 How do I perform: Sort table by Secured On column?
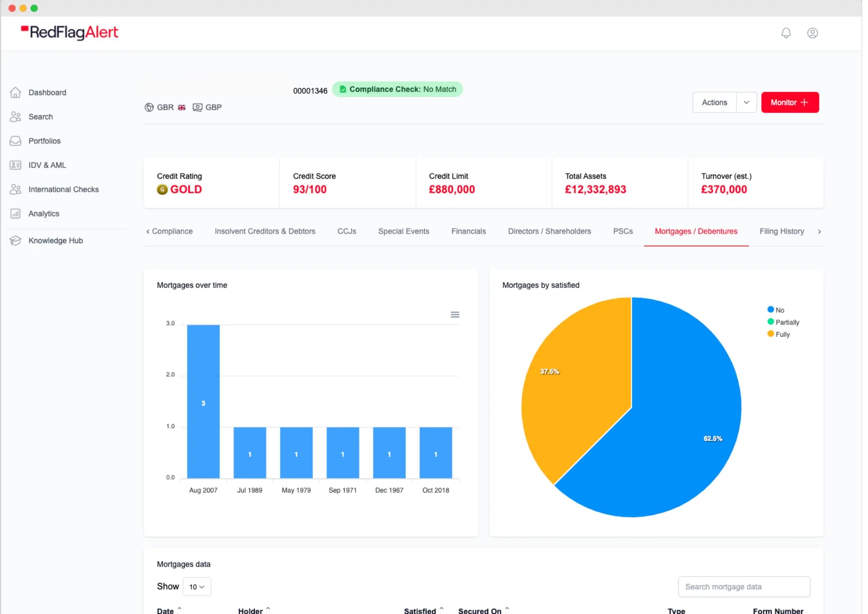click(483, 611)
